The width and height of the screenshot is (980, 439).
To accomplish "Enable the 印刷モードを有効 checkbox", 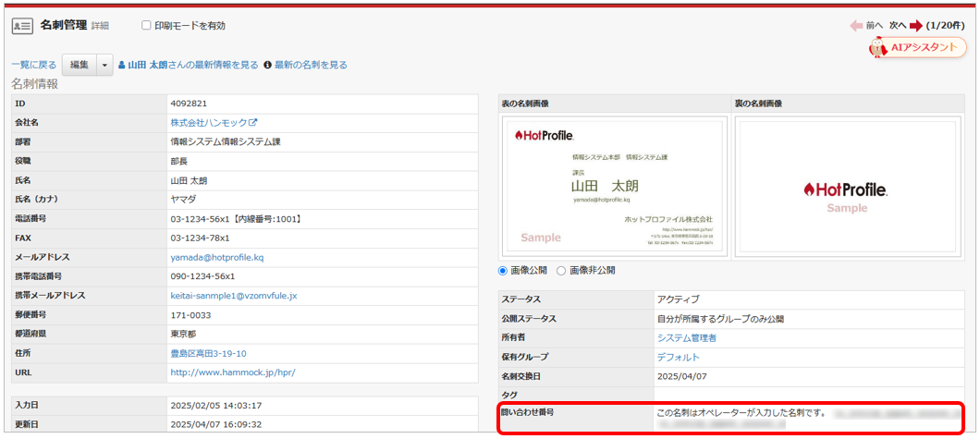I will 146,26.
